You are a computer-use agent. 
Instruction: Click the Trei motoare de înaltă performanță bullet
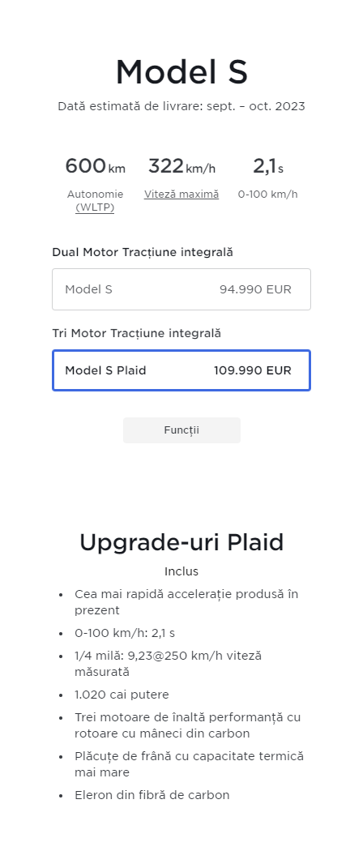pos(188,725)
